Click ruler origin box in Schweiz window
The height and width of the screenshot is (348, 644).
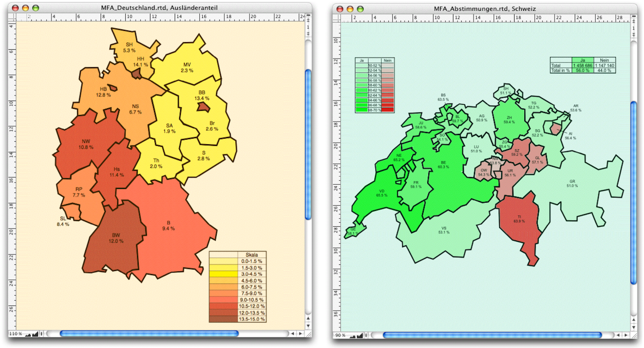tap(337, 17)
